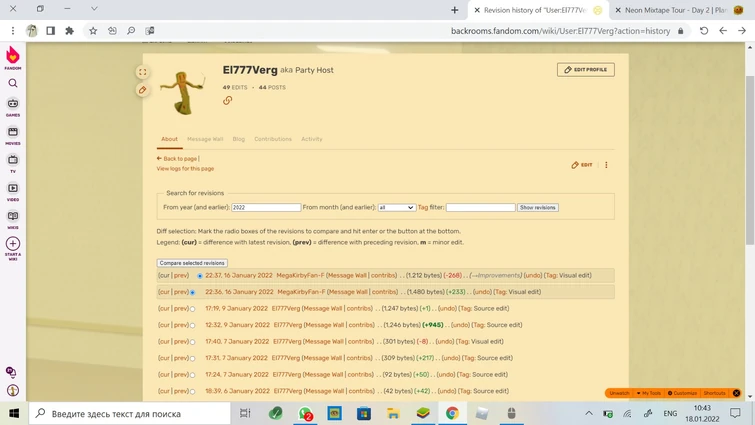Go forward in browser history

tap(742, 31)
